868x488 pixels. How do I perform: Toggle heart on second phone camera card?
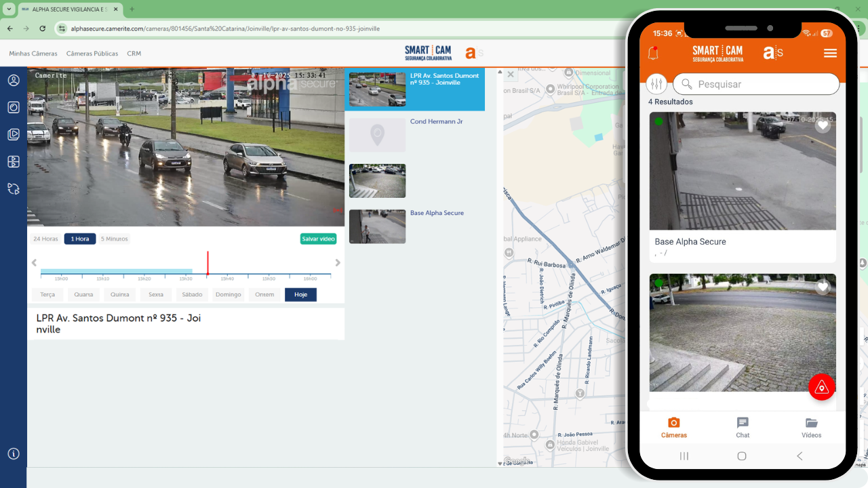(823, 287)
